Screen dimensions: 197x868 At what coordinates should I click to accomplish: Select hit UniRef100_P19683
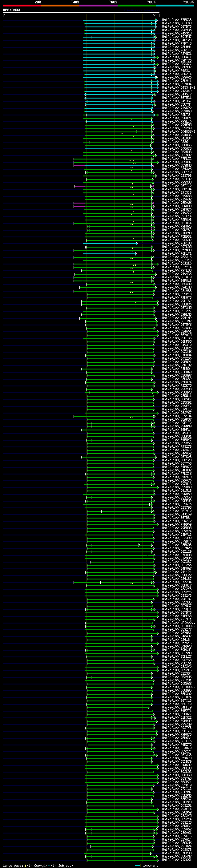pos(177,196)
